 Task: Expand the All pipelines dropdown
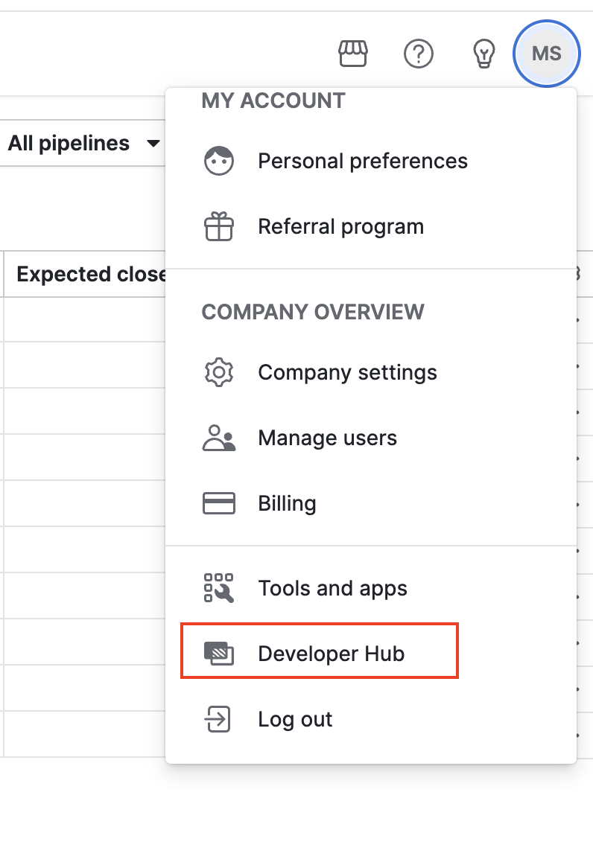[83, 144]
